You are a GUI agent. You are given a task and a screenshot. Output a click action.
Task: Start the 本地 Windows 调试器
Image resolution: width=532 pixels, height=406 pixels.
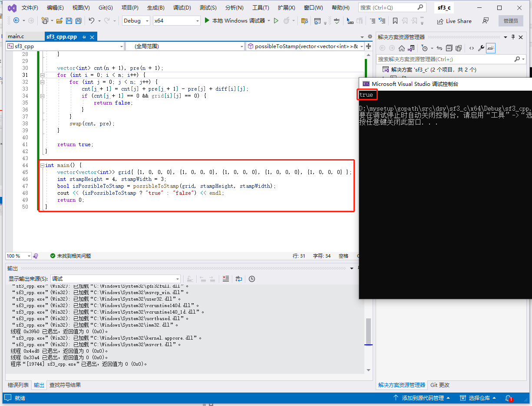235,21
